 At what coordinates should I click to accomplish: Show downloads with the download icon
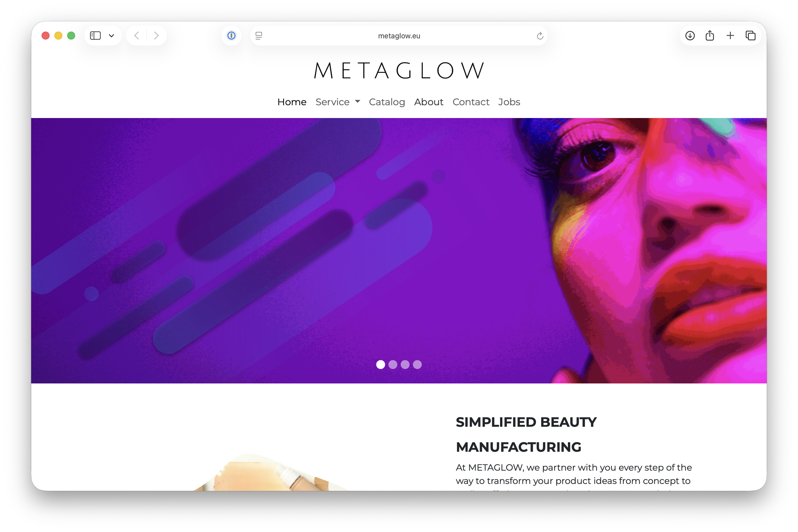(x=690, y=36)
